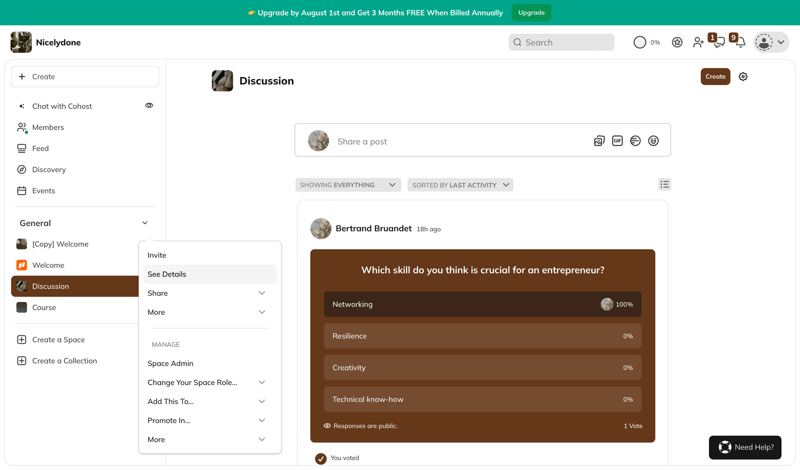Click the brown Create button
Image resolution: width=800 pixels, height=470 pixels.
[715, 77]
